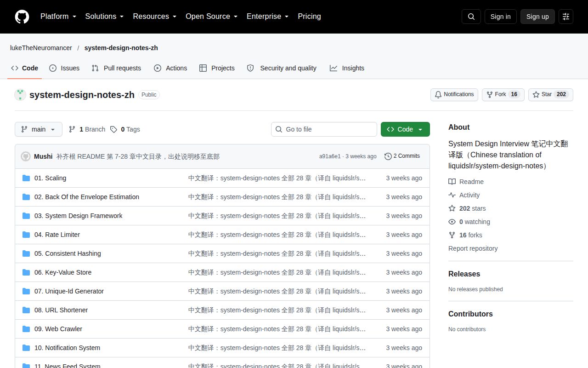This screenshot has width=588, height=368.
Task: Open the command palette icon button
Action: (566, 17)
